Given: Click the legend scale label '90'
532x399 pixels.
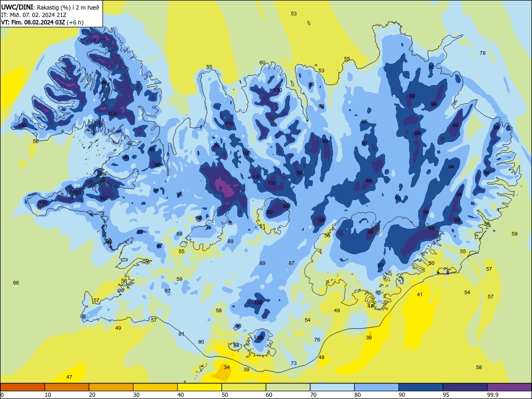Looking at the screenshot, I should tap(402, 395).
